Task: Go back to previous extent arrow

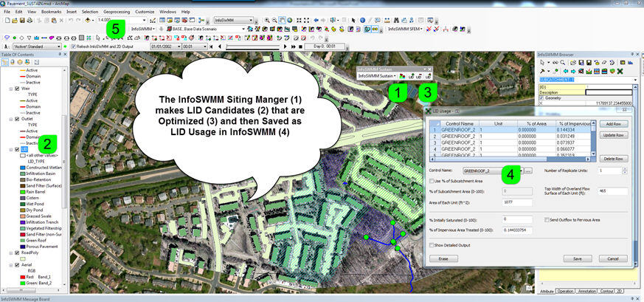Action: [316, 20]
